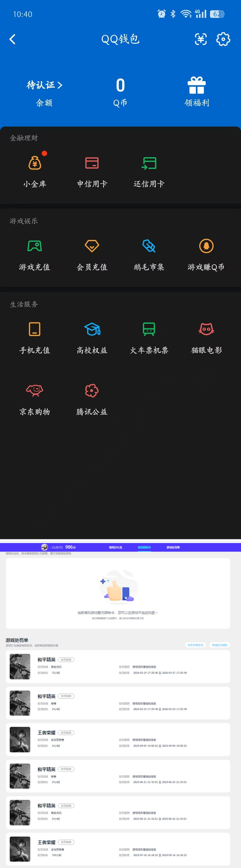Open 游戏赚Q币 penguin icon

[x=206, y=246]
